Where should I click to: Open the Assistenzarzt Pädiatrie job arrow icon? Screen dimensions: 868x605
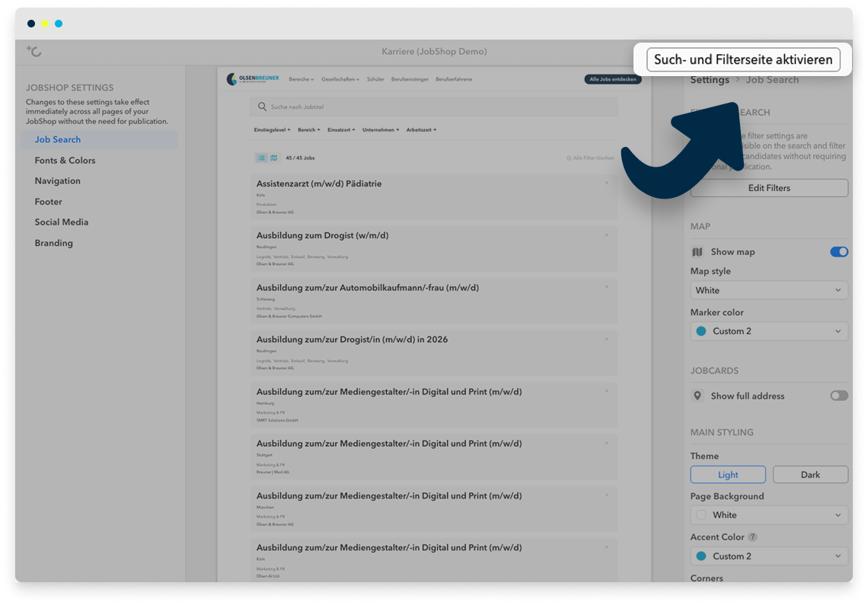606,183
